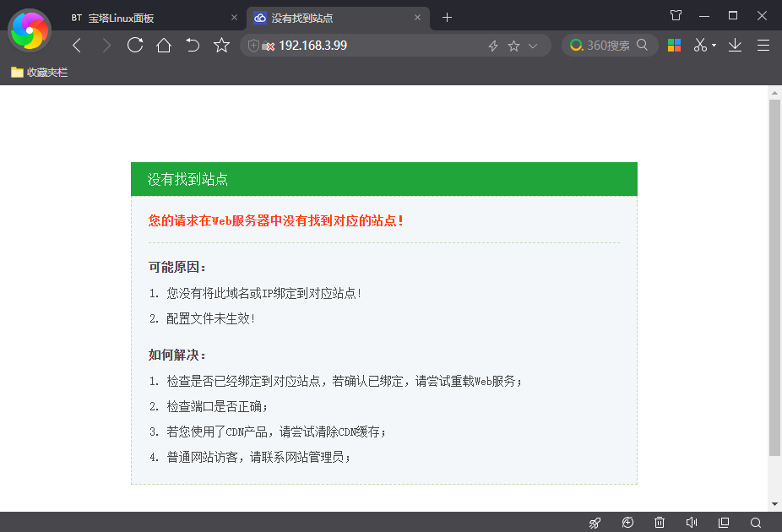
Task: Reload the current page
Action: [134, 46]
